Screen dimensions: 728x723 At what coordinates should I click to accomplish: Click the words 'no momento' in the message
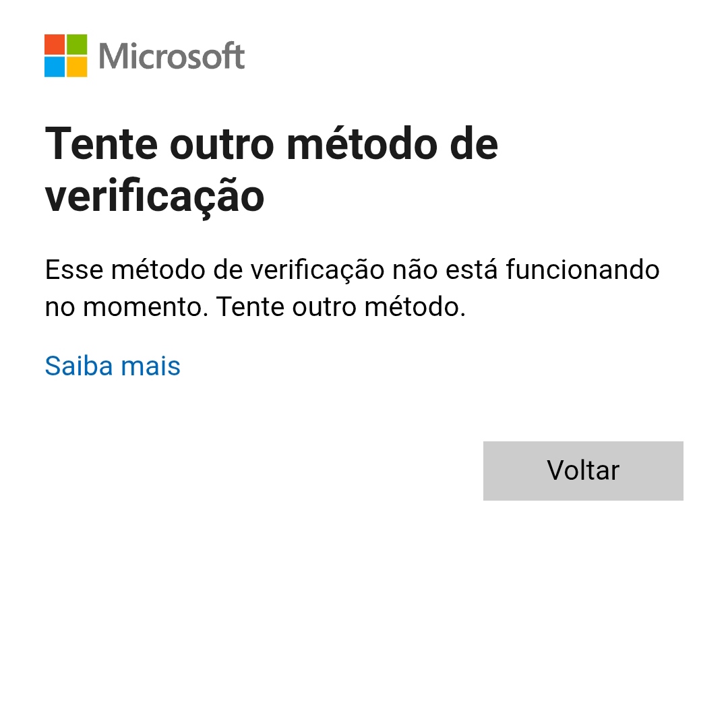click(127, 307)
